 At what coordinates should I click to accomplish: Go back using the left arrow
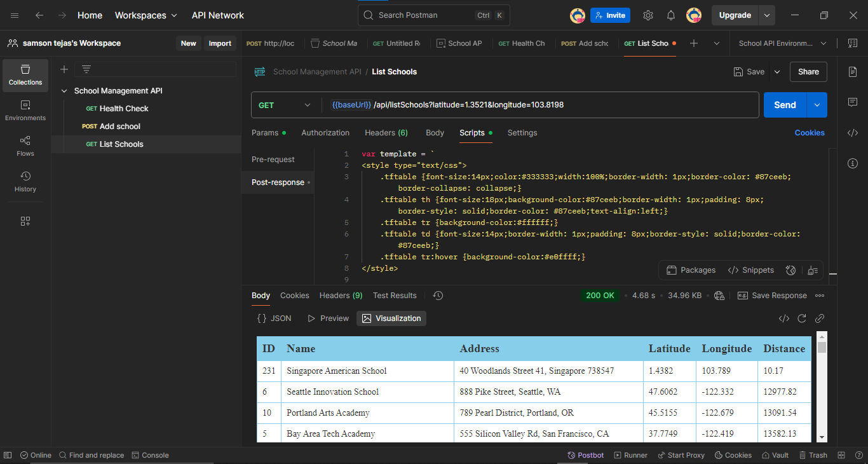(39, 15)
